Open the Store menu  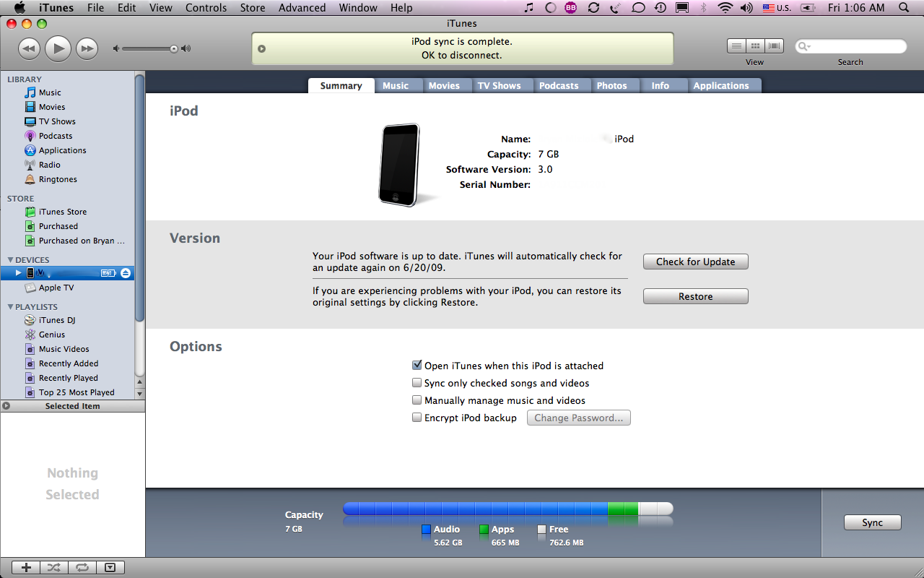tap(253, 8)
